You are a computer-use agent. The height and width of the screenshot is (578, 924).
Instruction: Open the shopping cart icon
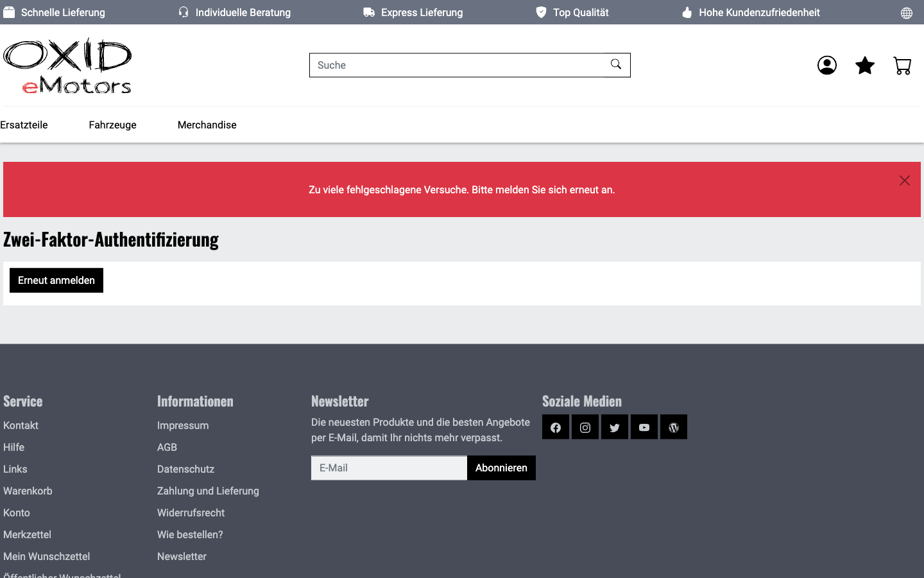click(x=902, y=66)
